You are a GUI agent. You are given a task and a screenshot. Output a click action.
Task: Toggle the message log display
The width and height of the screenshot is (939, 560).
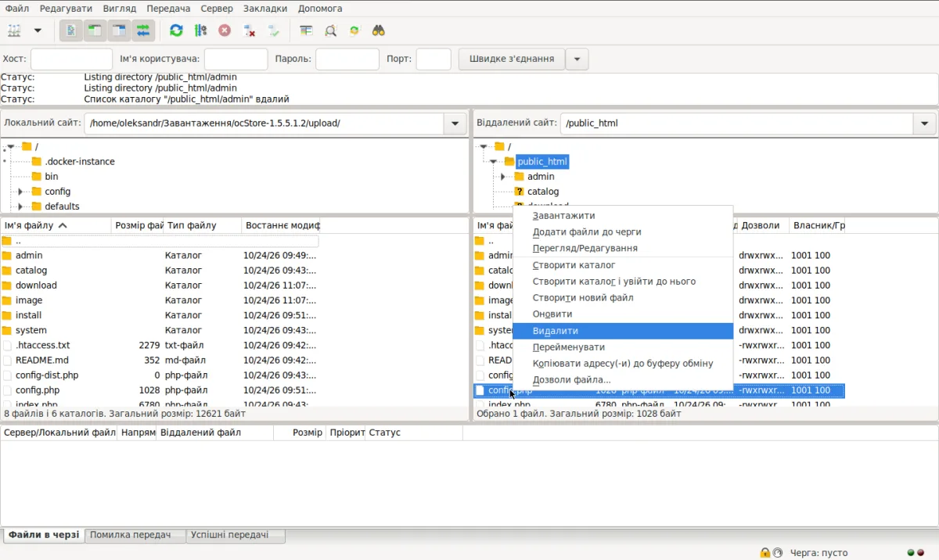pyautogui.click(x=70, y=31)
